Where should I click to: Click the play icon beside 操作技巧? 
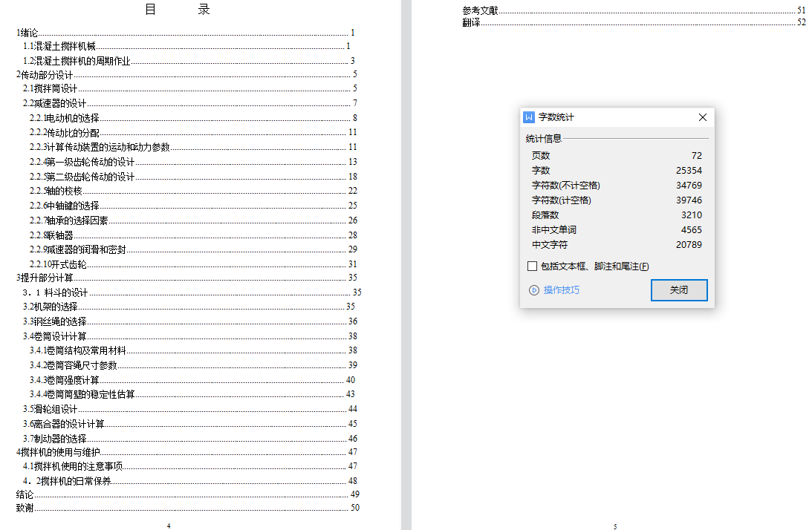pyautogui.click(x=533, y=290)
